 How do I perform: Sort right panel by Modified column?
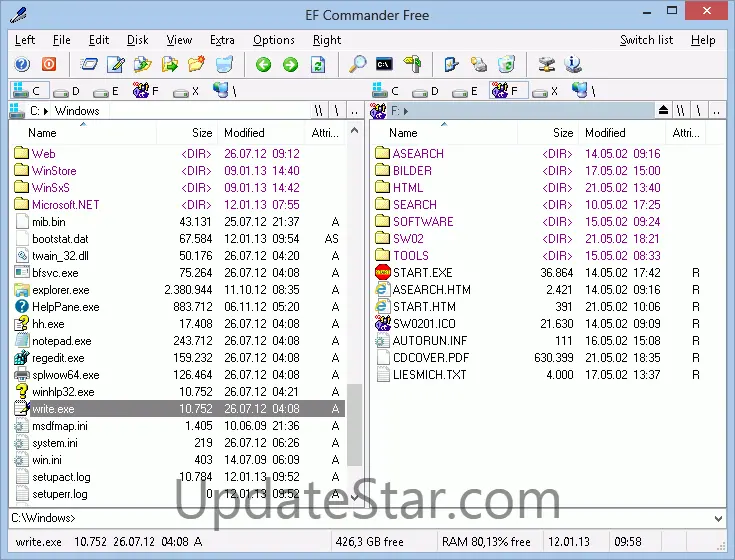pyautogui.click(x=622, y=133)
